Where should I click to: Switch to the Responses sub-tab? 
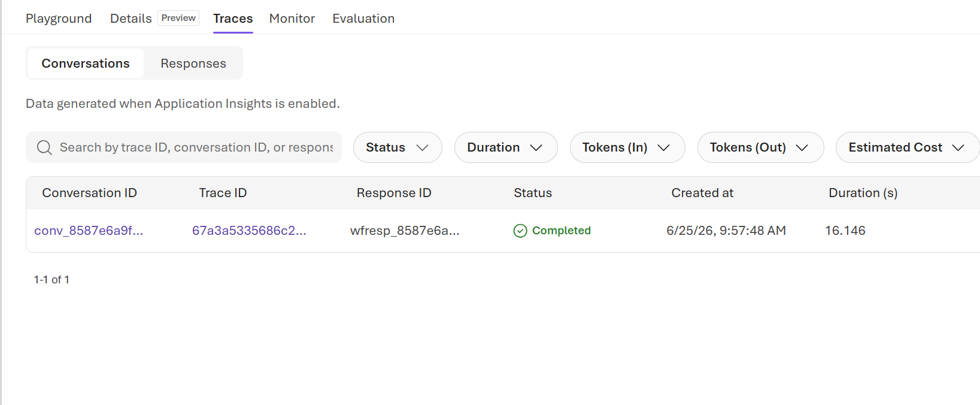tap(193, 64)
